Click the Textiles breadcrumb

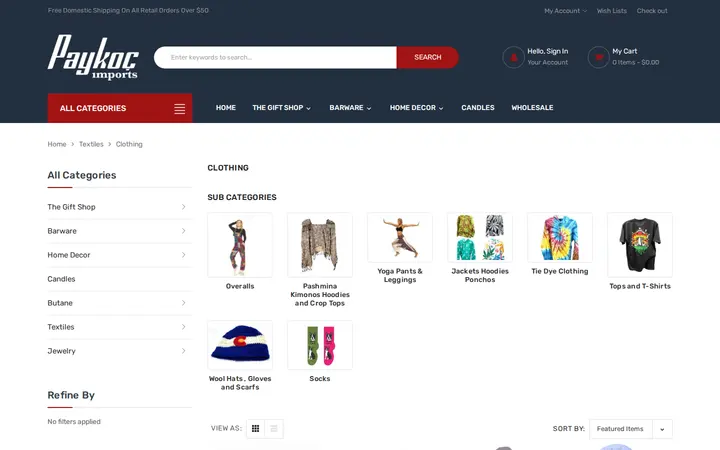(x=91, y=144)
